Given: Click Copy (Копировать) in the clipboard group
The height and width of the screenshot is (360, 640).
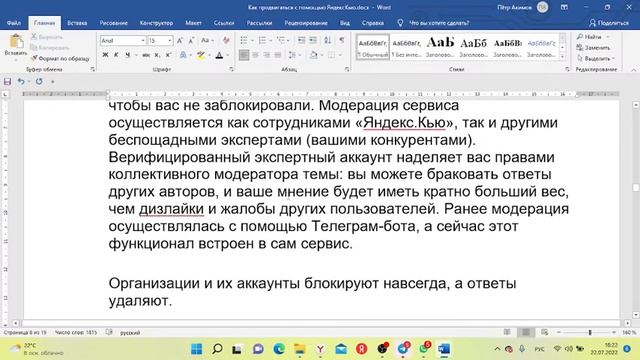Looking at the screenshot, I should (x=49, y=48).
